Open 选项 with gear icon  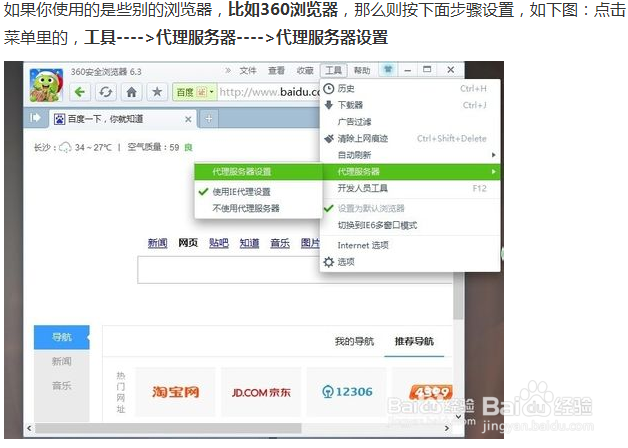[329, 262]
